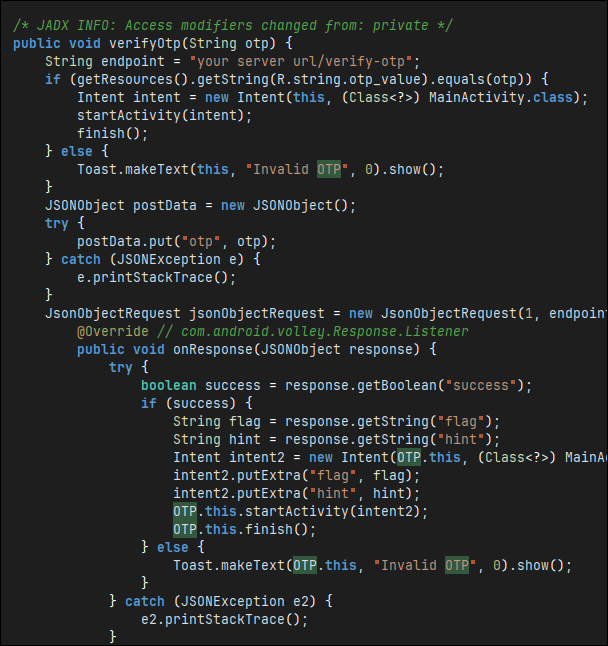Image resolution: width=608 pixels, height=646 pixels.
Task: Click e2.printStackTrace() statement
Action: (224, 619)
